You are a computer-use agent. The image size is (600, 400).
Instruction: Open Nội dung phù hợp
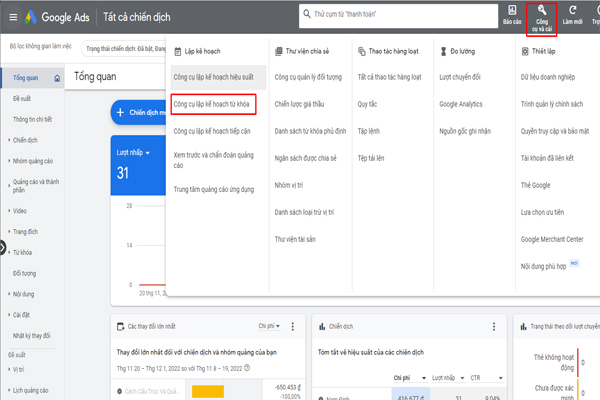point(543,266)
